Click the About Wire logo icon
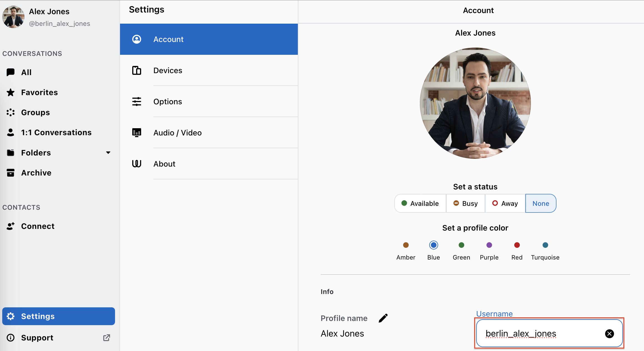The height and width of the screenshot is (351, 644). pyautogui.click(x=137, y=164)
